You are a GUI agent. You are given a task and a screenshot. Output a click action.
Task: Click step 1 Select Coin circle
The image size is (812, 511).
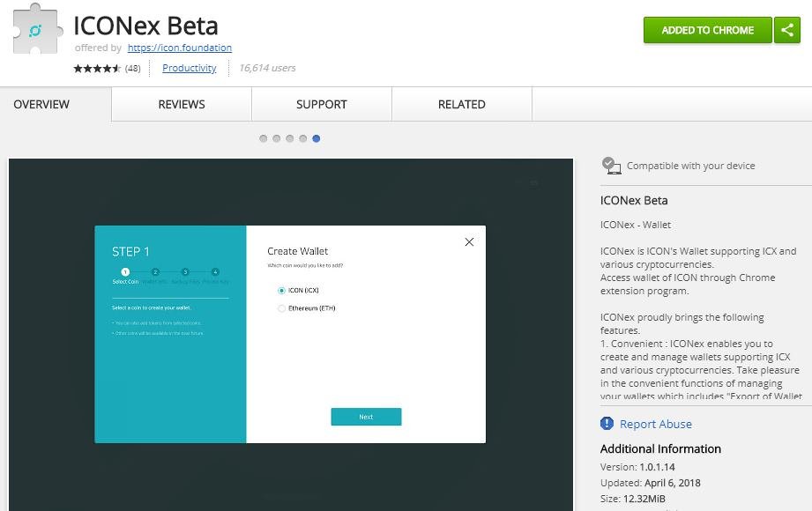click(x=125, y=272)
